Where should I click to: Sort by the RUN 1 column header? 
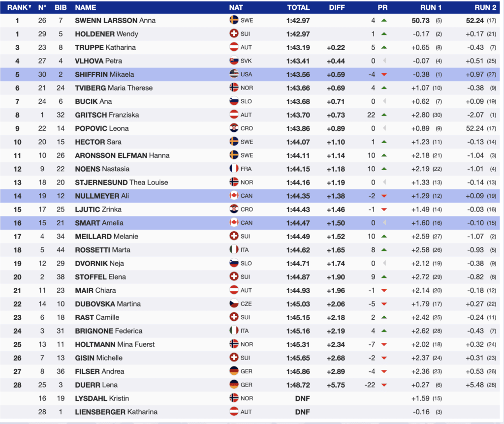click(431, 7)
